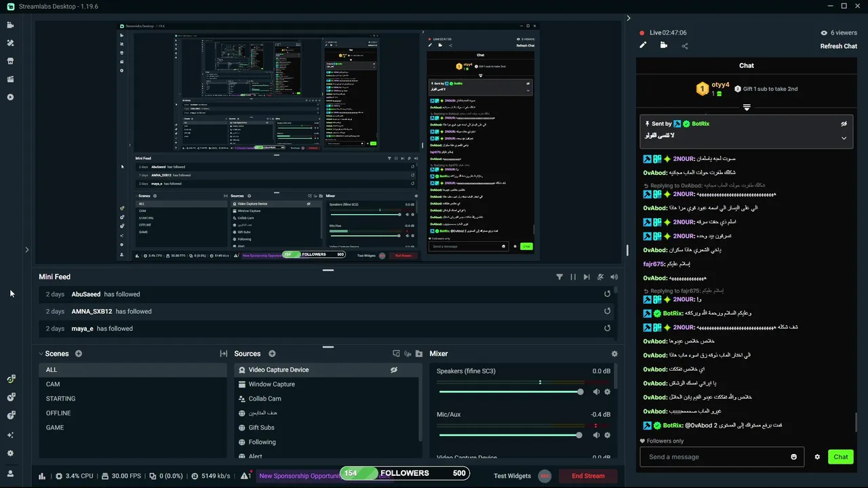Click the Send a message input field
Viewport: 868px width, 488px height.
tap(722, 457)
